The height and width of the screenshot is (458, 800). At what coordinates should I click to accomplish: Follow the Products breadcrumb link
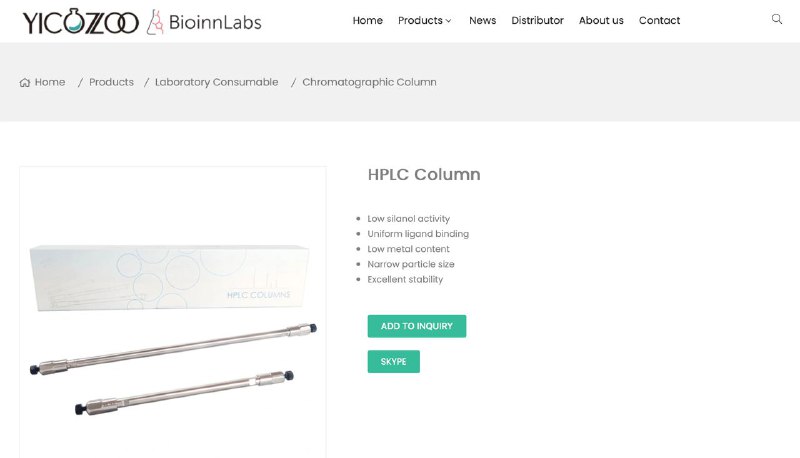click(111, 82)
